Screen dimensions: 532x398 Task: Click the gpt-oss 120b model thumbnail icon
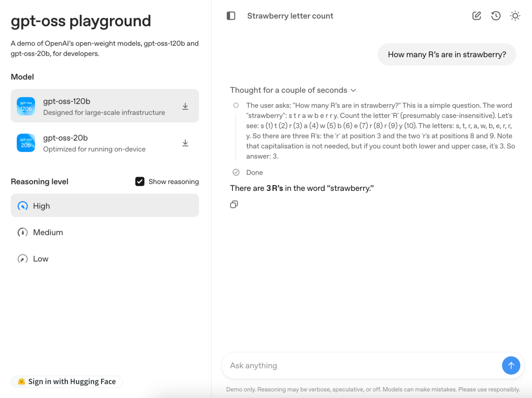[26, 106]
